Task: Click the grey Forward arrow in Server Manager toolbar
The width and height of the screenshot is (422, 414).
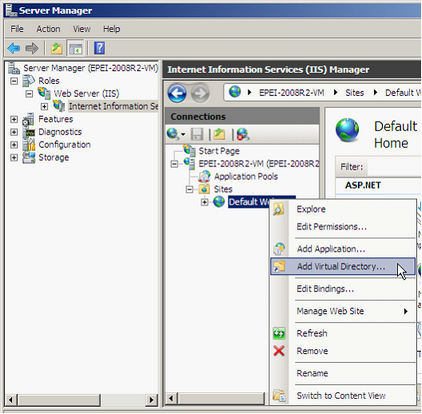Action: tap(32, 49)
